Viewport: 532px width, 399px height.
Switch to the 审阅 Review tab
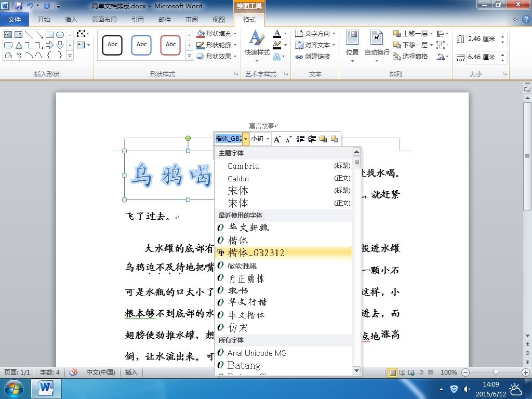pos(192,20)
